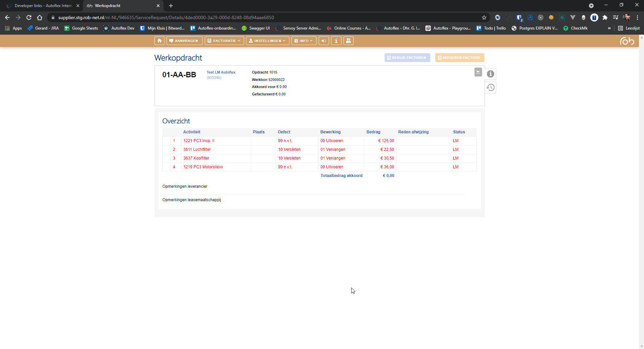
Task: Click the Bekijk Facturen button
Action: click(x=407, y=57)
